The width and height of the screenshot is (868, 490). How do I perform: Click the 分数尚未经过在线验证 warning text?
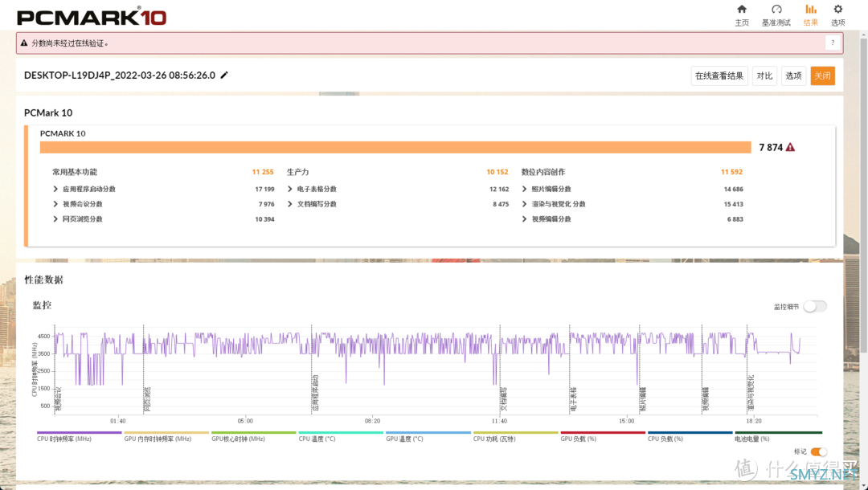70,43
